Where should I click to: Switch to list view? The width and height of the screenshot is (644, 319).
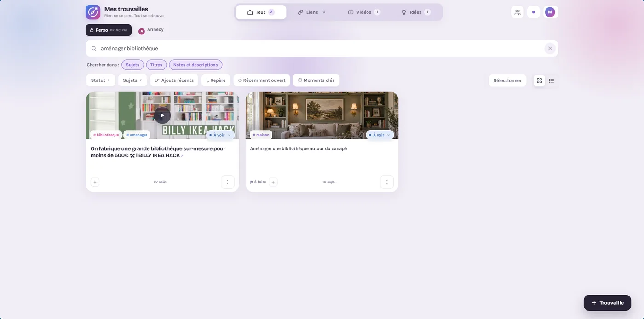(552, 80)
